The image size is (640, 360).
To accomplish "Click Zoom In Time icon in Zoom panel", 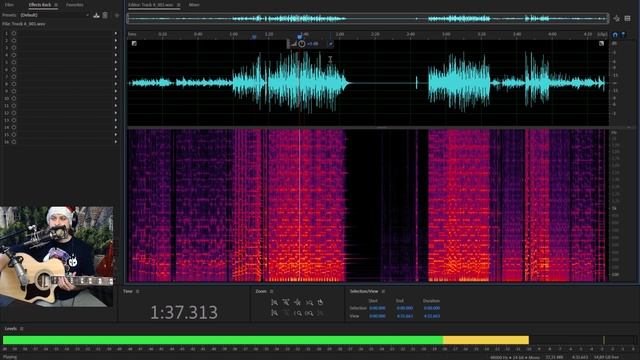I will click(298, 302).
